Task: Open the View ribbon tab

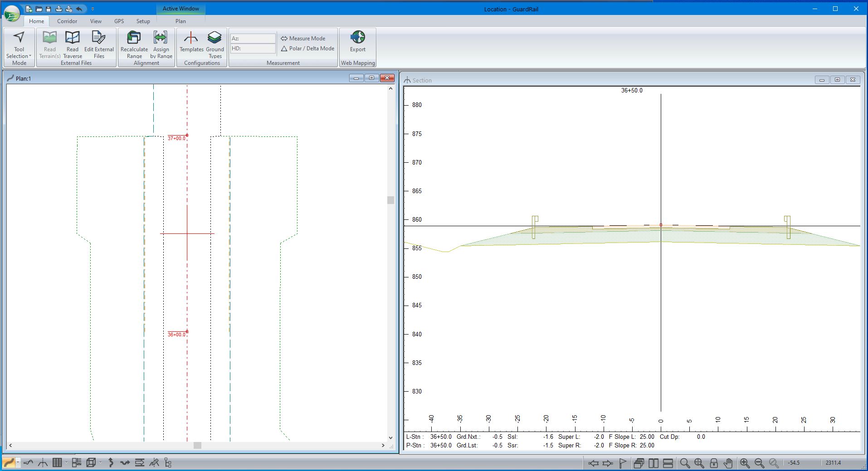Action: (96, 21)
